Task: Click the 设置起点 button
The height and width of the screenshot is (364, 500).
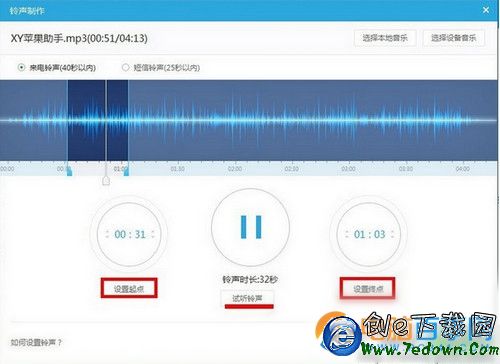Action: [129, 288]
